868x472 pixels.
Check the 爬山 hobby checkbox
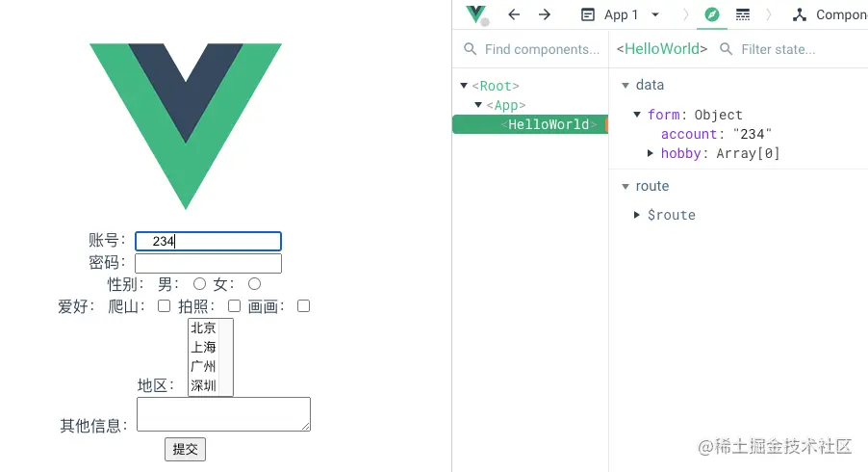click(x=164, y=305)
